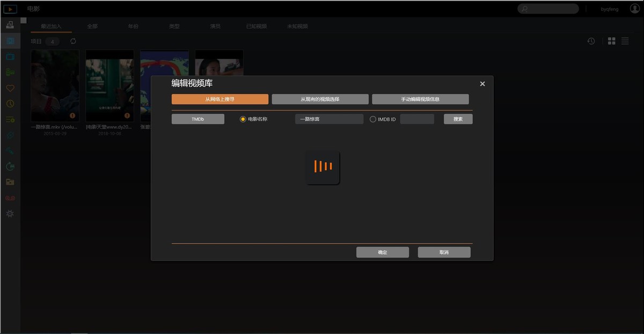Open the red tape recorder sidebar icon
Screen dimensions: 644x334
click(10, 198)
